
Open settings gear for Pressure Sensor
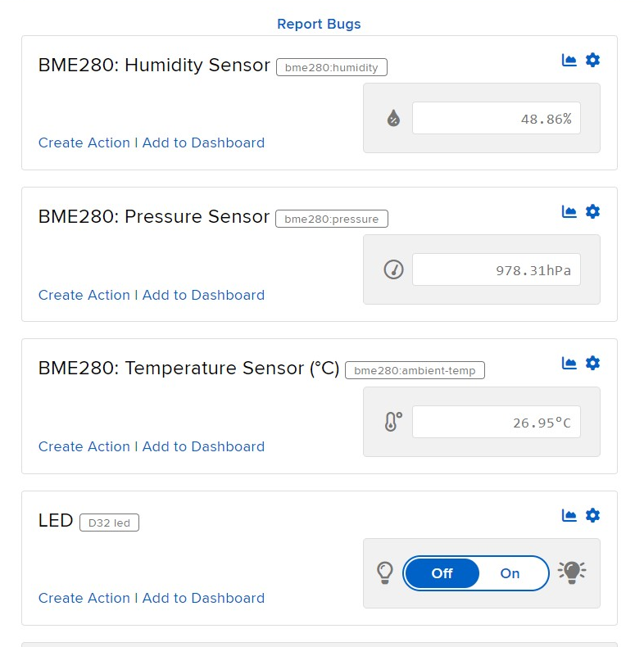pyautogui.click(x=592, y=211)
